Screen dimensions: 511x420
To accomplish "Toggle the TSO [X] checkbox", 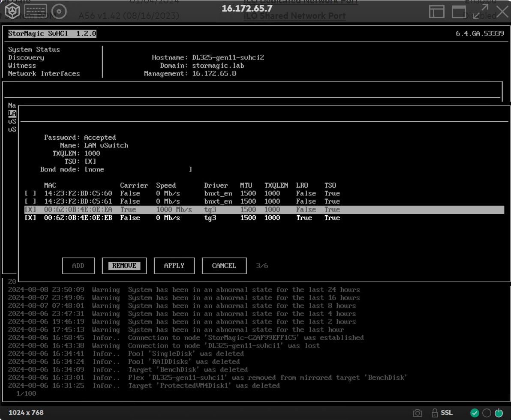I will click(x=90, y=162).
